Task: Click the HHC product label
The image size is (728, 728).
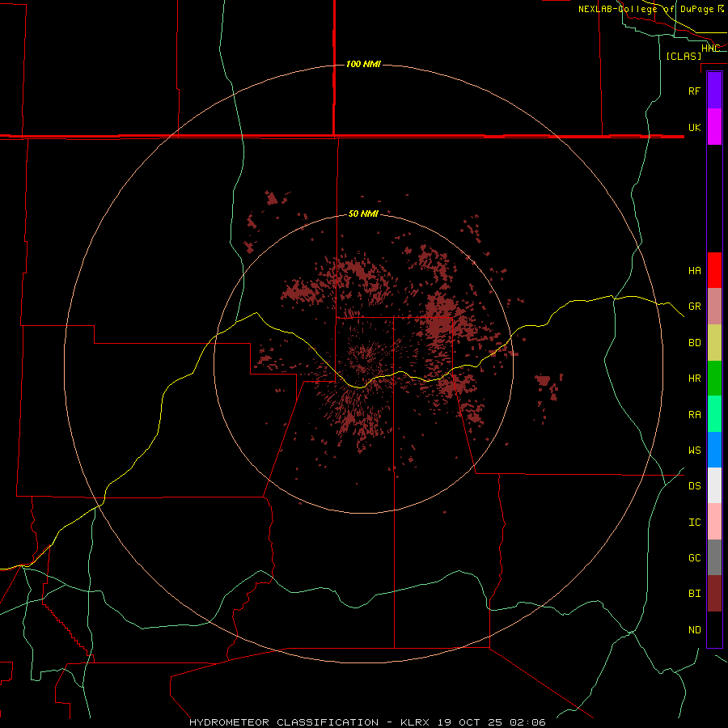Action: [710, 48]
